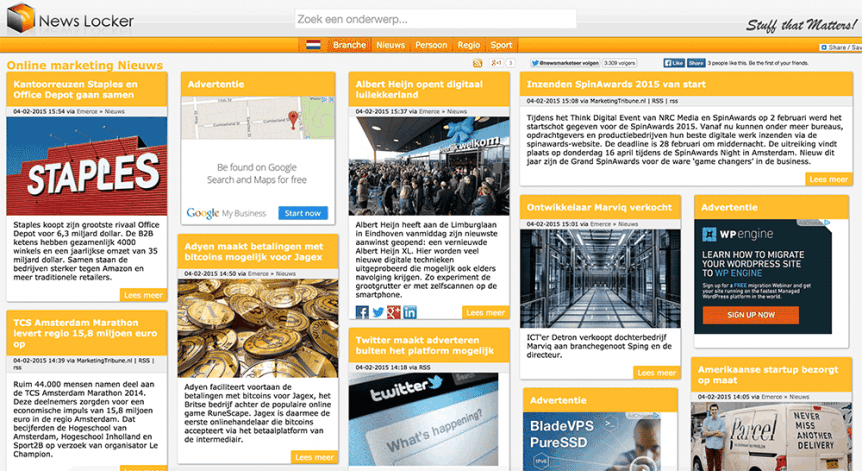Share Albert Heijn article on LinkedIn
862x471 pixels.
pyautogui.click(x=410, y=312)
